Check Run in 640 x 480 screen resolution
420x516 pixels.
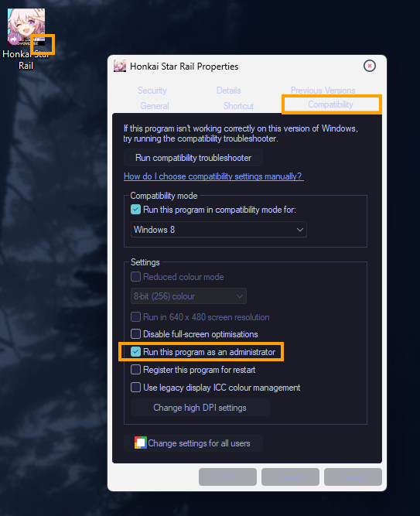(x=135, y=317)
